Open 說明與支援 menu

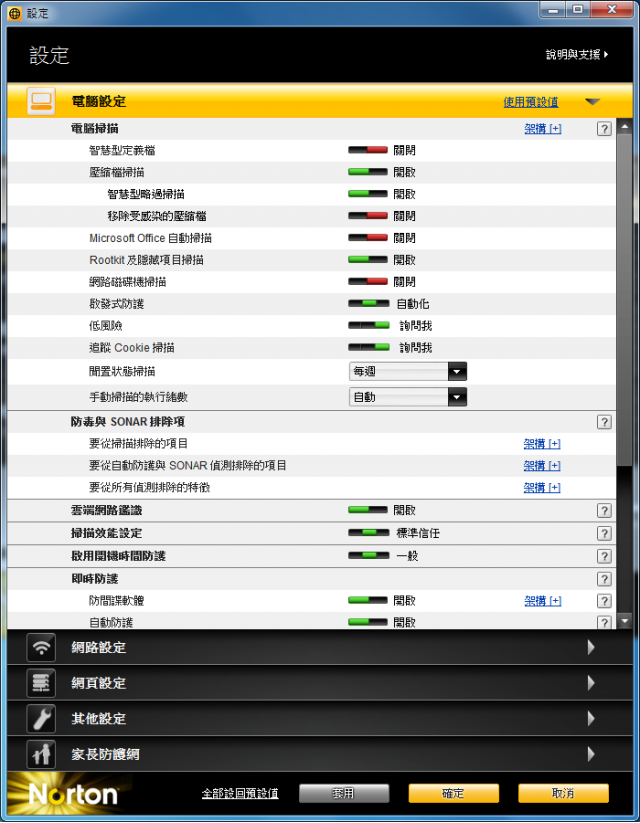coord(577,55)
